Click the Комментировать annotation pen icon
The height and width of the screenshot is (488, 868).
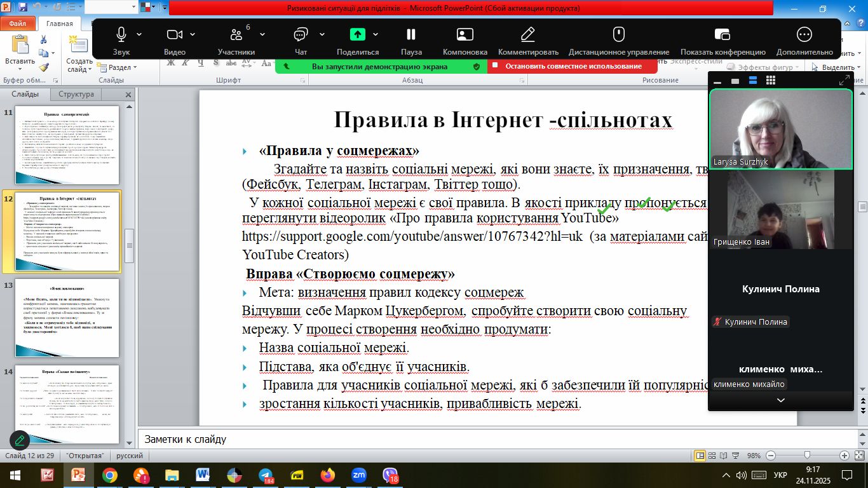tap(527, 35)
